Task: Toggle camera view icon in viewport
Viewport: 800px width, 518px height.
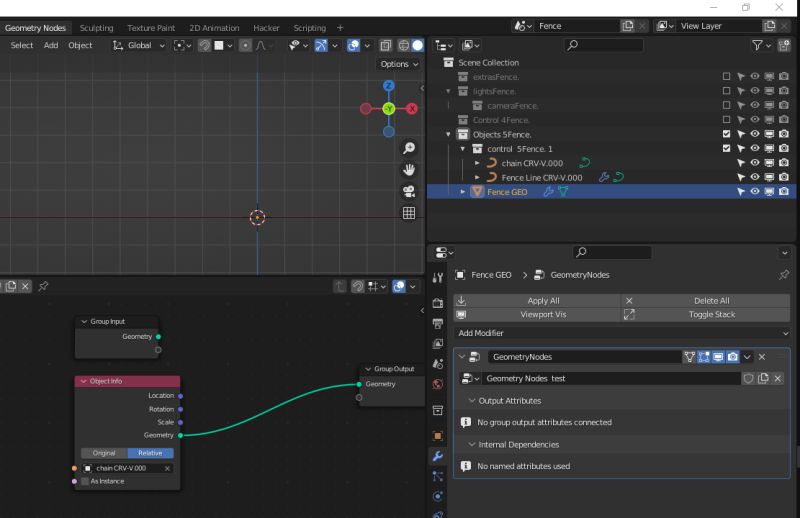Action: (409, 191)
